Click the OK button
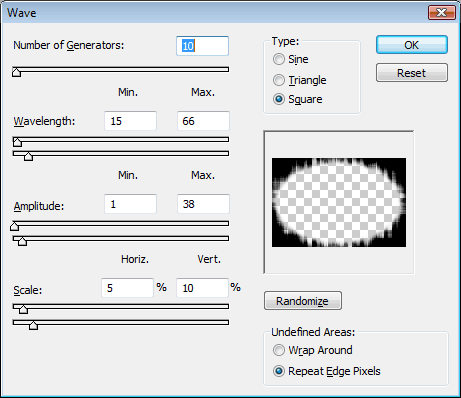 tap(412, 45)
